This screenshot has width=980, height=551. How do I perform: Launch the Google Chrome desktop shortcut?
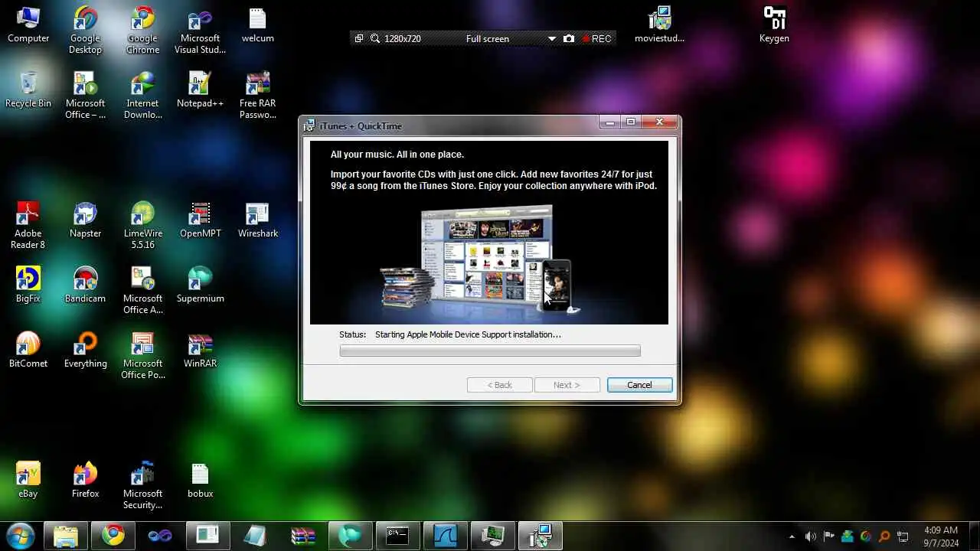(142, 31)
